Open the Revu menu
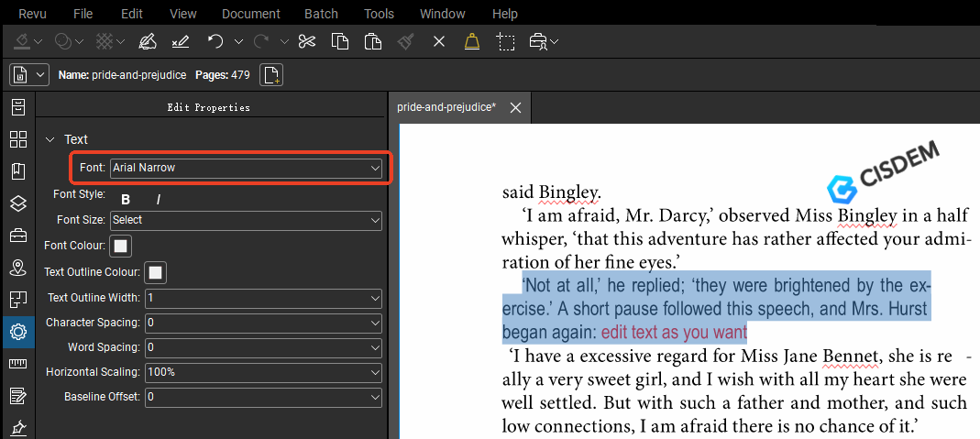The image size is (980, 439). 33,14
